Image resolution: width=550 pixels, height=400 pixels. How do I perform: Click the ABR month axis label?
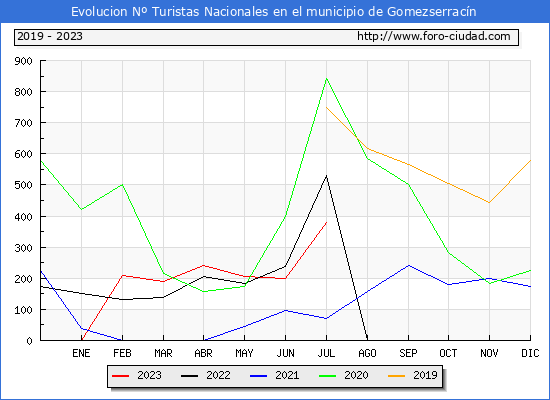[x=203, y=353]
